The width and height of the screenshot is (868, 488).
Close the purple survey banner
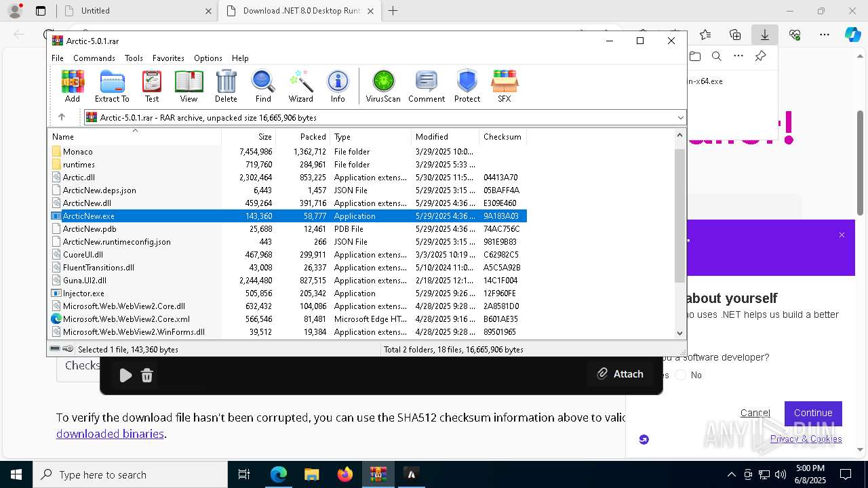(x=842, y=235)
